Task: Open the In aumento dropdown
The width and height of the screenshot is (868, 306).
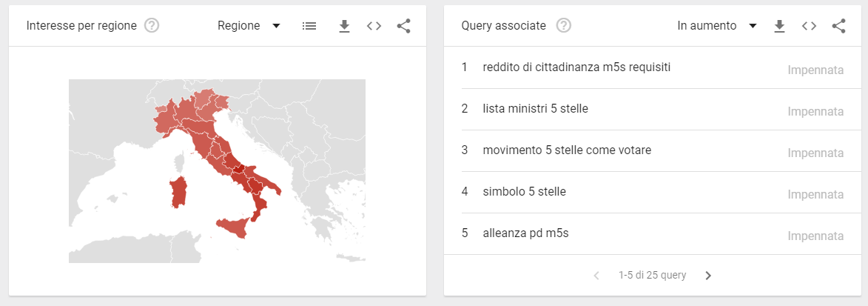Action: (717, 25)
